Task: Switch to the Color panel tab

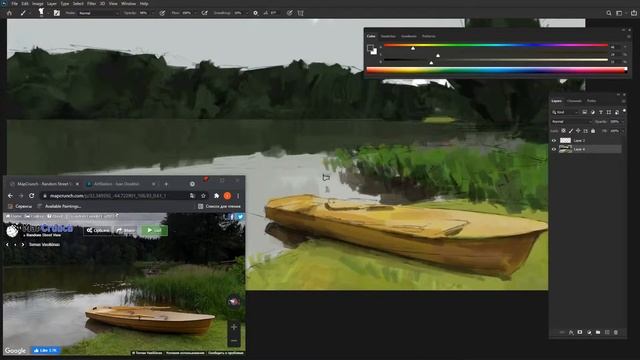Action: [x=371, y=36]
